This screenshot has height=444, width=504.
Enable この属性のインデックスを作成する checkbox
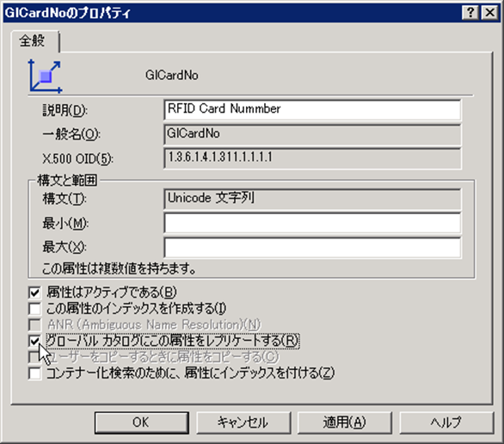click(34, 309)
